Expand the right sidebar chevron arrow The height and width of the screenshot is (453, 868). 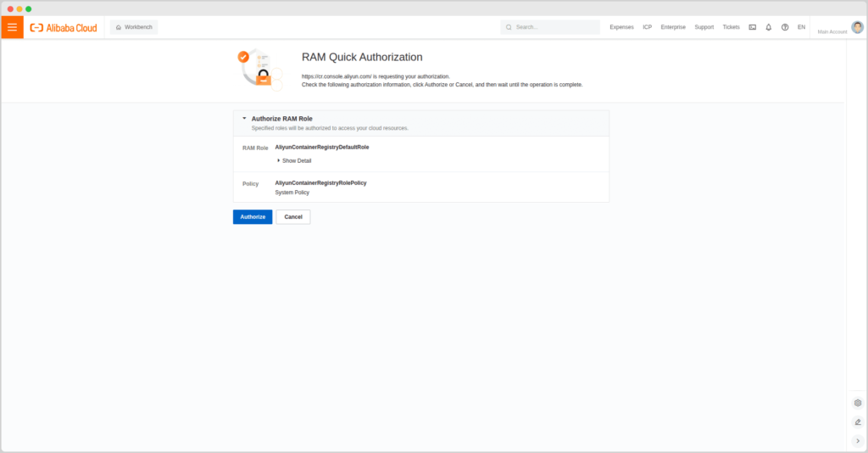click(x=858, y=441)
